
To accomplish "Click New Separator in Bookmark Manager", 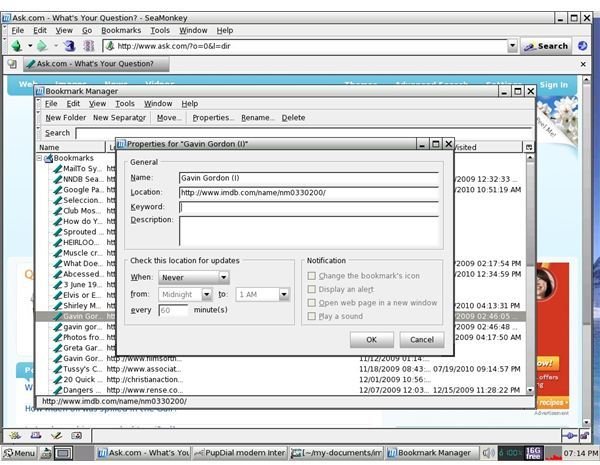I will (119, 118).
